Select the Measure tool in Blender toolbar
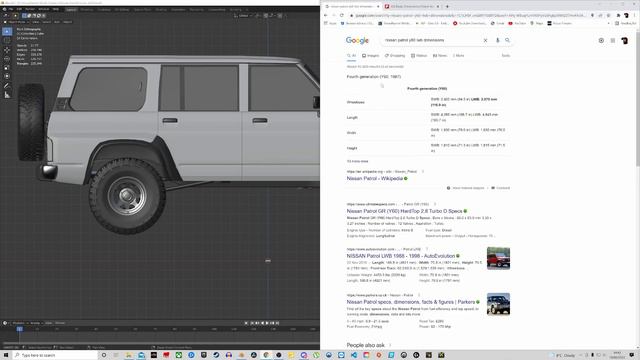640x360 pixels. pos(7,95)
